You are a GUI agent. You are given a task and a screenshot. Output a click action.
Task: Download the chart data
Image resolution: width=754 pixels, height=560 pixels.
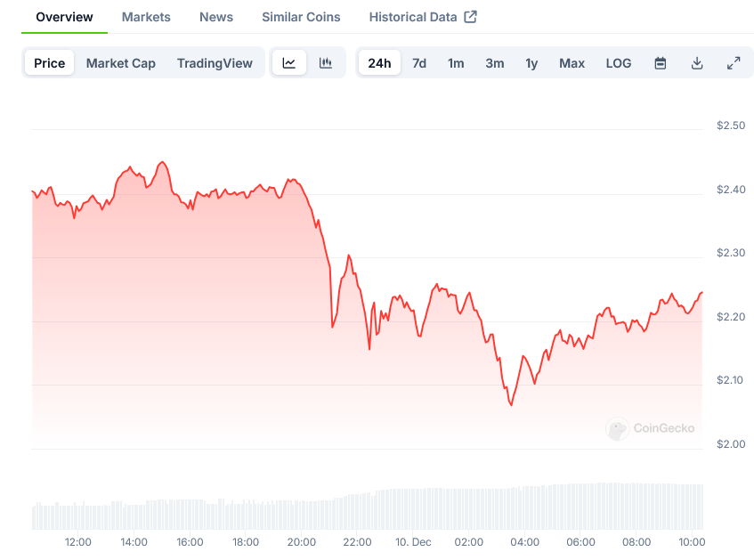(697, 63)
